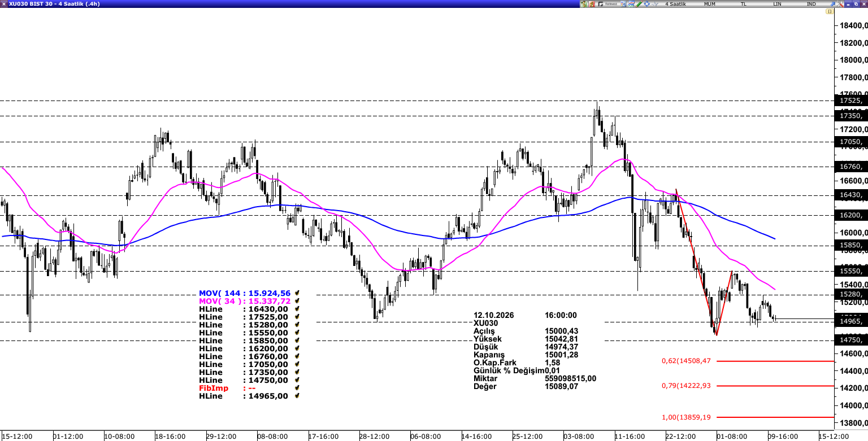Open the LIN scale selector
Screen dimensions: 868x441
778,4
